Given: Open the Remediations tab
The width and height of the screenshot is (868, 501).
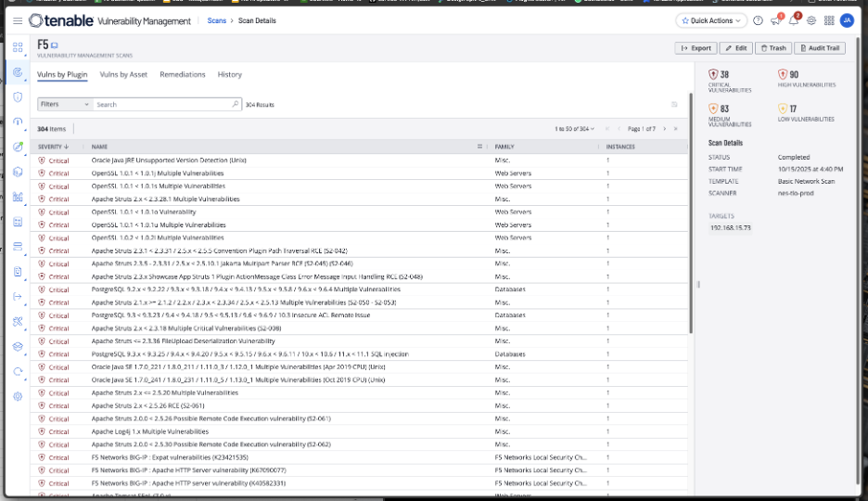Looking at the screenshot, I should coord(183,74).
